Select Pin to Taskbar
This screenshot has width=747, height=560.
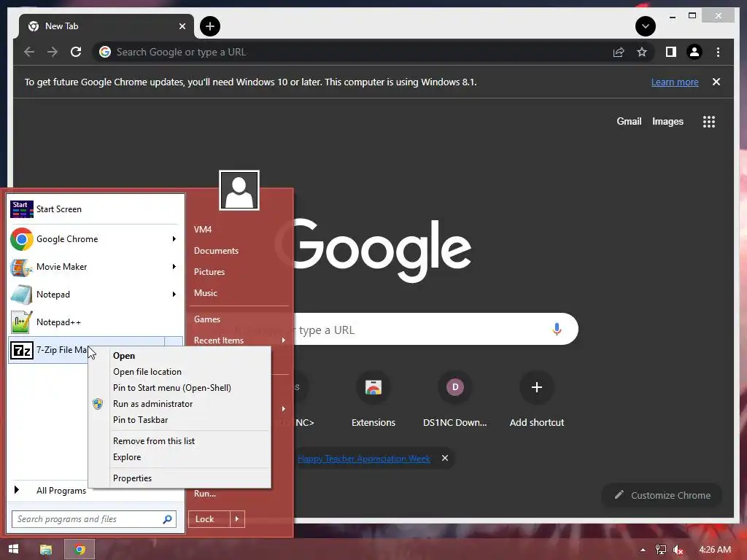pyautogui.click(x=179, y=420)
